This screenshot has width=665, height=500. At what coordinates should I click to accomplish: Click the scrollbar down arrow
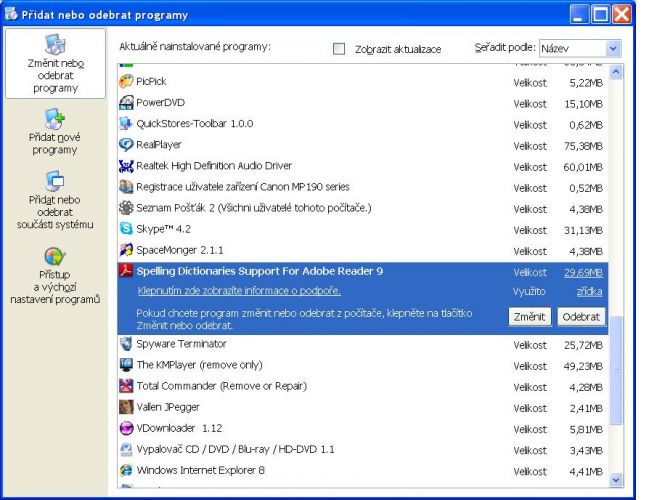(616, 480)
